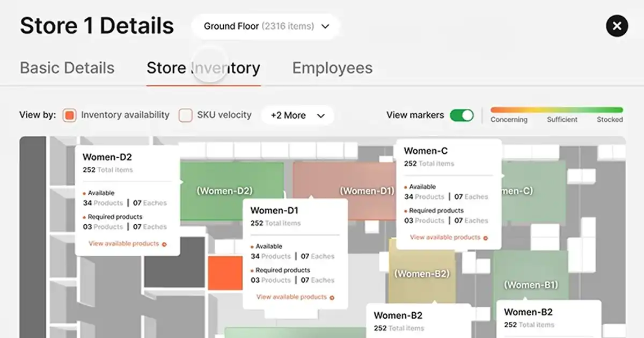
Task: Open the Employees tab
Action: (x=332, y=68)
